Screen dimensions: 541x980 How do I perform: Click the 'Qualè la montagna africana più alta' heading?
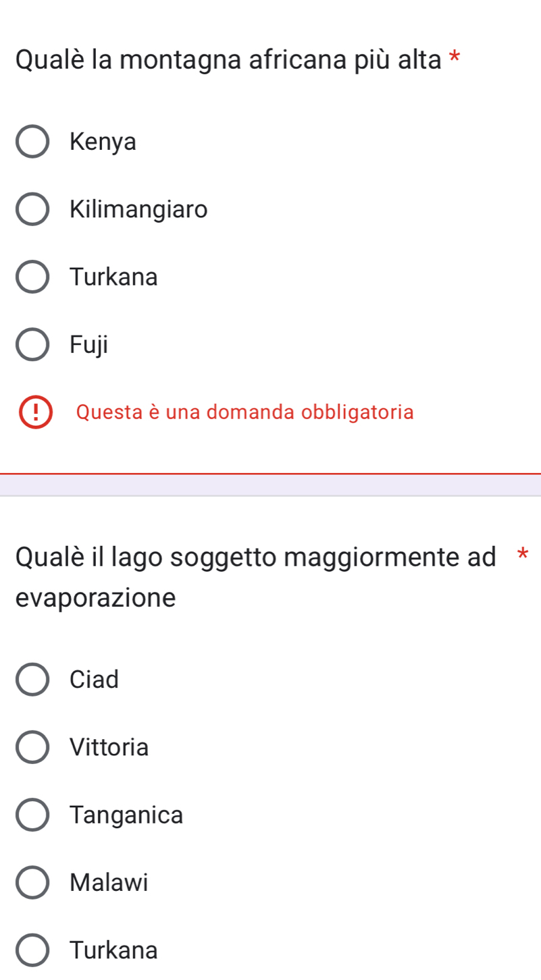(x=228, y=59)
